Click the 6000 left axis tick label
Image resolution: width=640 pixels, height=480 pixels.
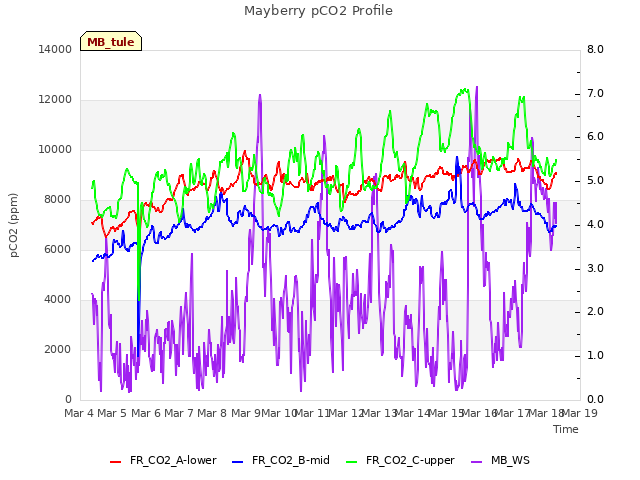58,249
